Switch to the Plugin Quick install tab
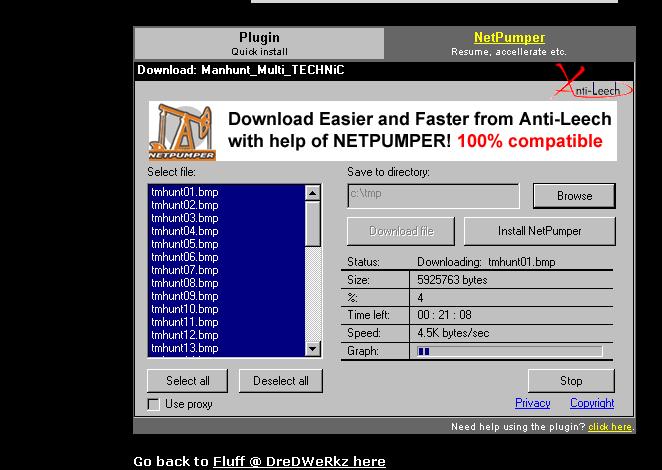The image size is (662, 470). click(259, 43)
